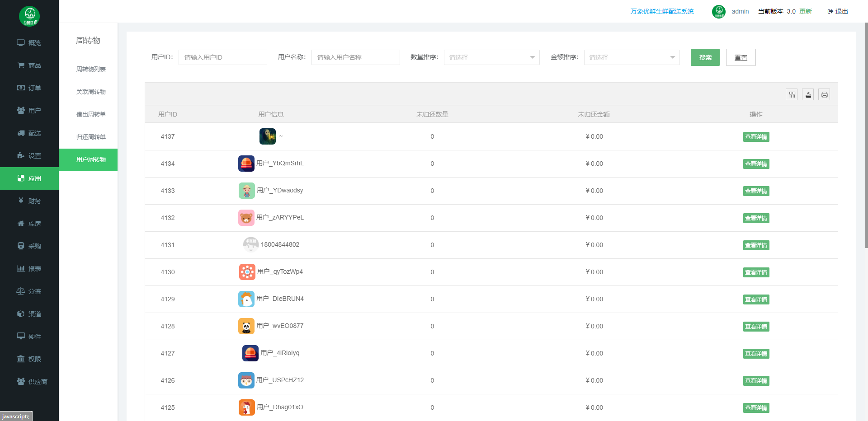Viewport: 868px width, 421px height.
Task: Click the green 搜索 search button
Action: 705,57
